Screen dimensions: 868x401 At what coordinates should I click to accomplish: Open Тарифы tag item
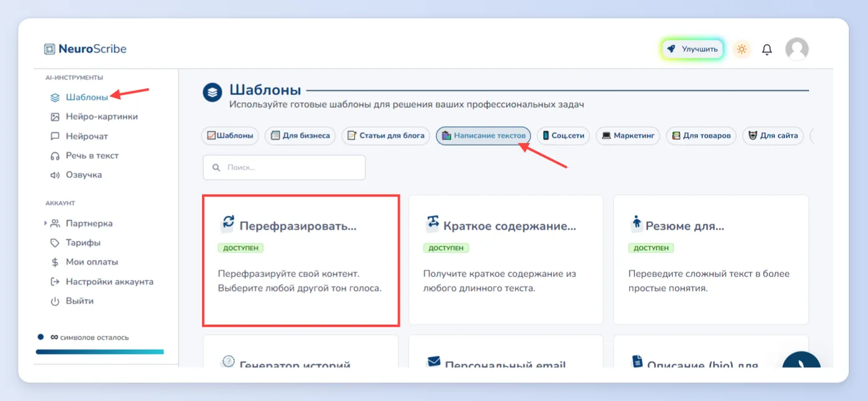[x=75, y=242]
